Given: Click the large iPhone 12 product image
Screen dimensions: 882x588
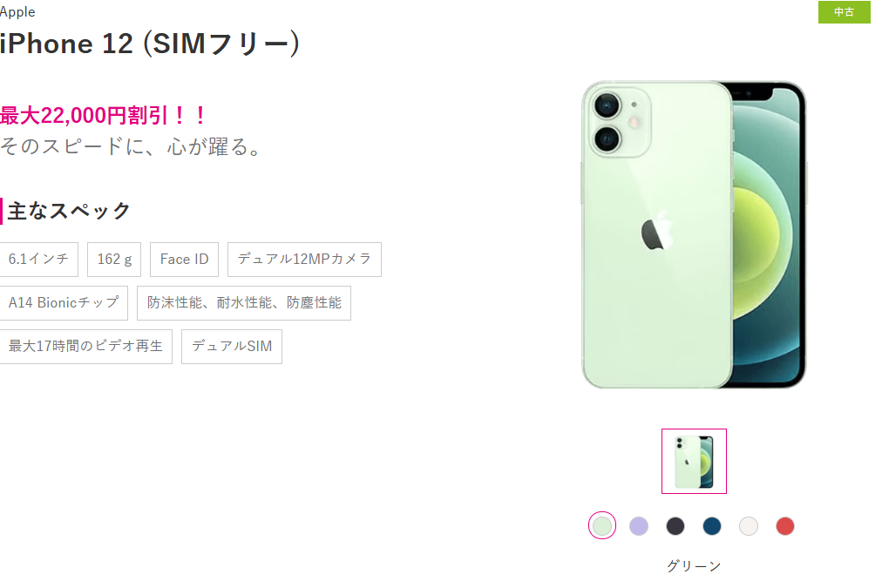Looking at the screenshot, I should coord(694,234).
